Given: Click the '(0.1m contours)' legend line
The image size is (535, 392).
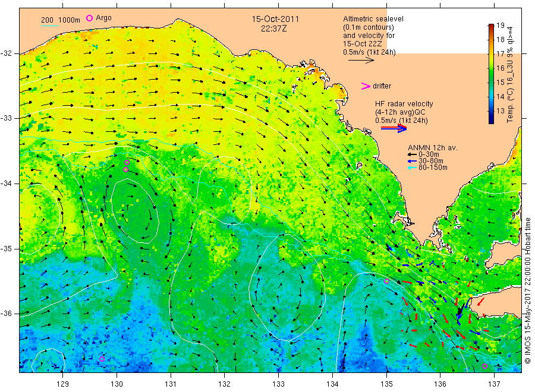Looking at the screenshot, I should pyautogui.click(x=368, y=27).
